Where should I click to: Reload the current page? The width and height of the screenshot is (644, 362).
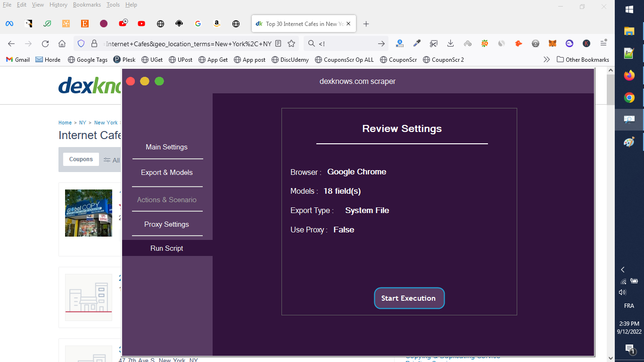[45, 44]
